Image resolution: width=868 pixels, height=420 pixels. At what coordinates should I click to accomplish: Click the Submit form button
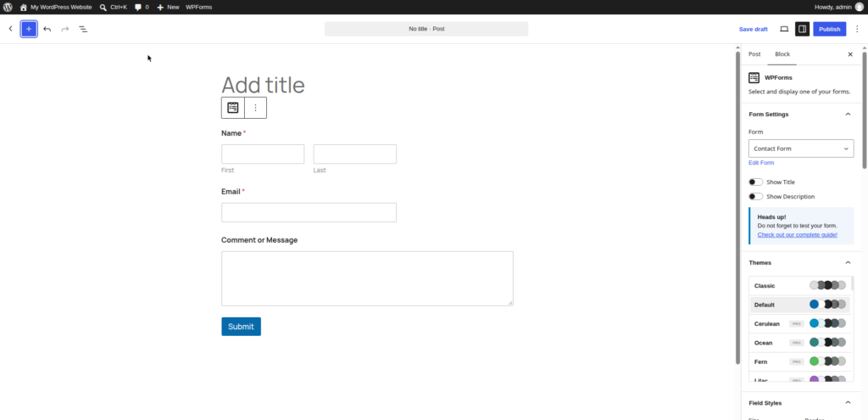[241, 327]
